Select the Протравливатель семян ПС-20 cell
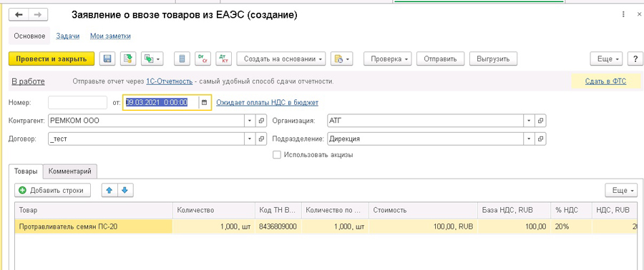This screenshot has height=270, width=644. (94, 226)
